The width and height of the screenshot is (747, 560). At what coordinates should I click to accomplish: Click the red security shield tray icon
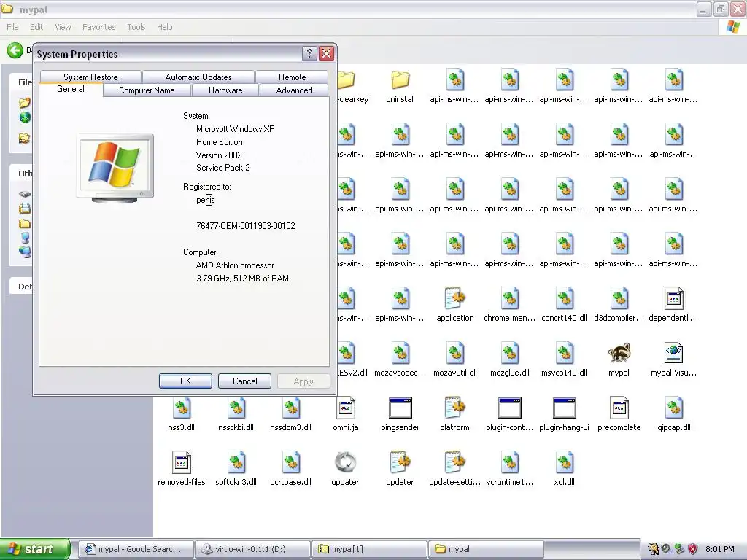coord(692,549)
